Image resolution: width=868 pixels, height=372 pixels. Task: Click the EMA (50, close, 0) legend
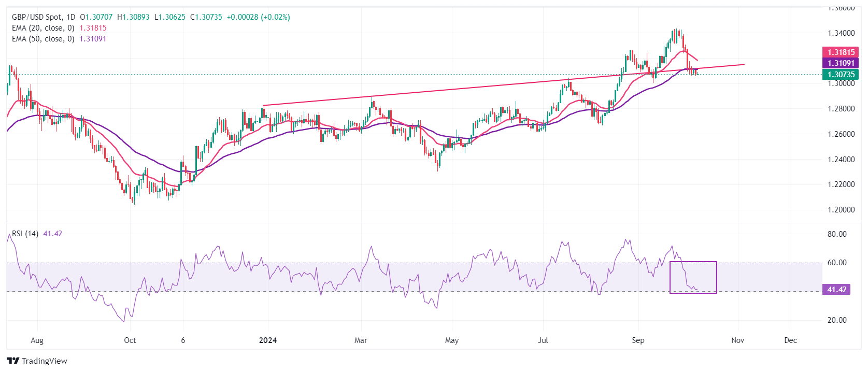pyautogui.click(x=43, y=39)
